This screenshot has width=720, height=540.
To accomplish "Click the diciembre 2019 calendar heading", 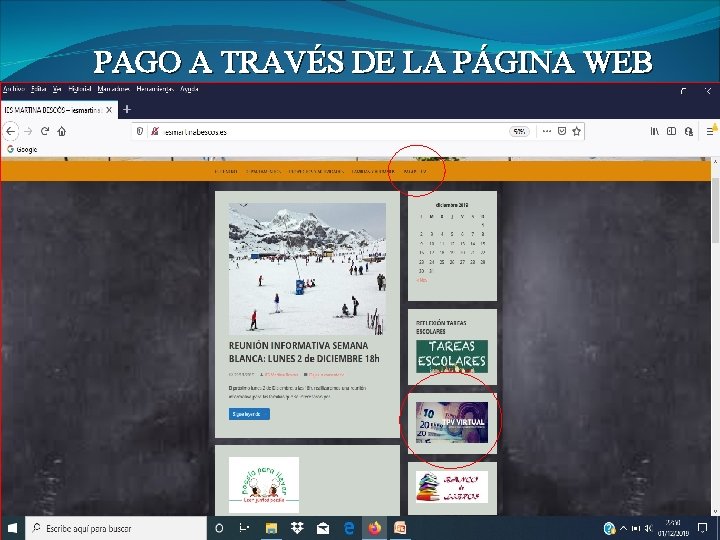I will [452, 205].
